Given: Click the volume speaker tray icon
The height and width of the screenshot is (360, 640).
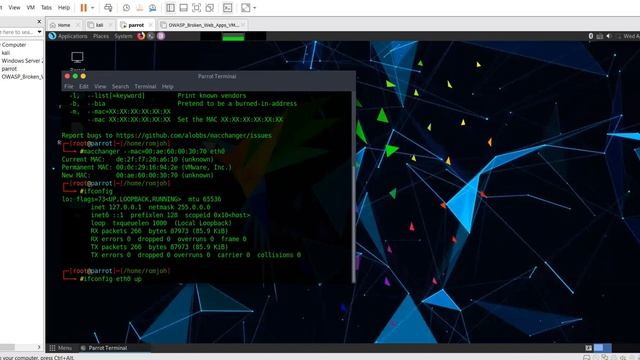Looking at the screenshot, I should tap(609, 36).
